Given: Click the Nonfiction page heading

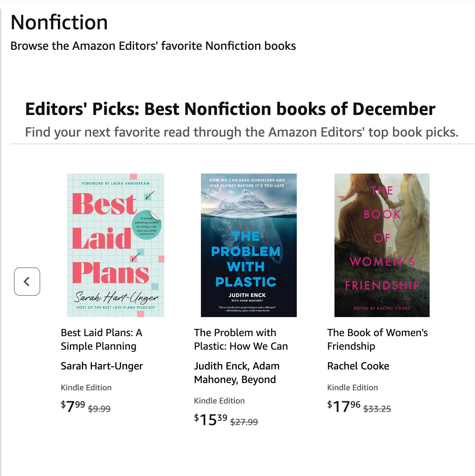Looking at the screenshot, I should coord(59,22).
